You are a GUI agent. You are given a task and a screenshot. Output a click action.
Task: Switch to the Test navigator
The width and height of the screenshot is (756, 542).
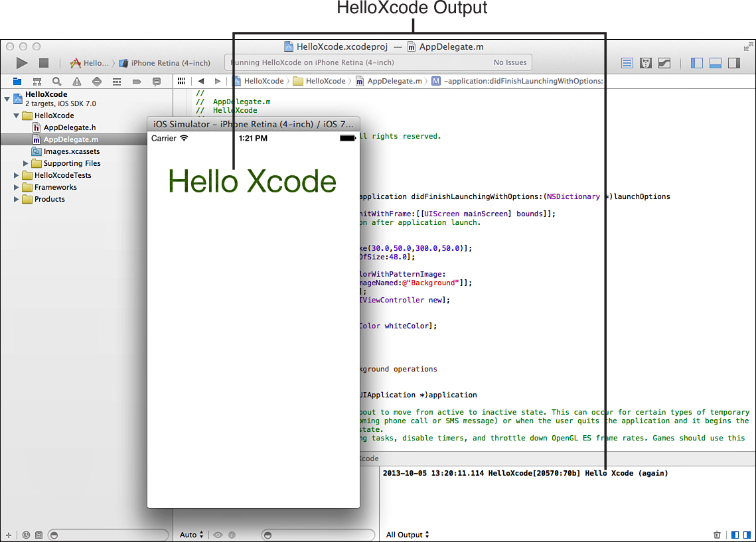tap(97, 82)
